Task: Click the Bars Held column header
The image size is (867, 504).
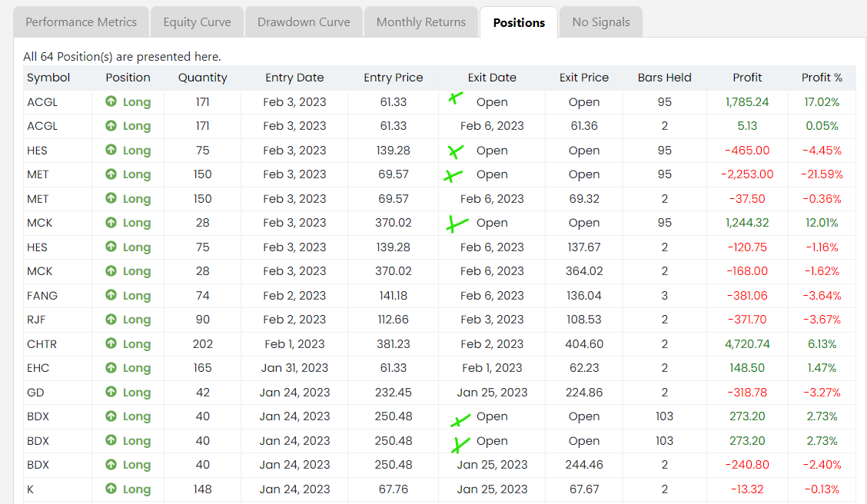Action: pyautogui.click(x=664, y=78)
